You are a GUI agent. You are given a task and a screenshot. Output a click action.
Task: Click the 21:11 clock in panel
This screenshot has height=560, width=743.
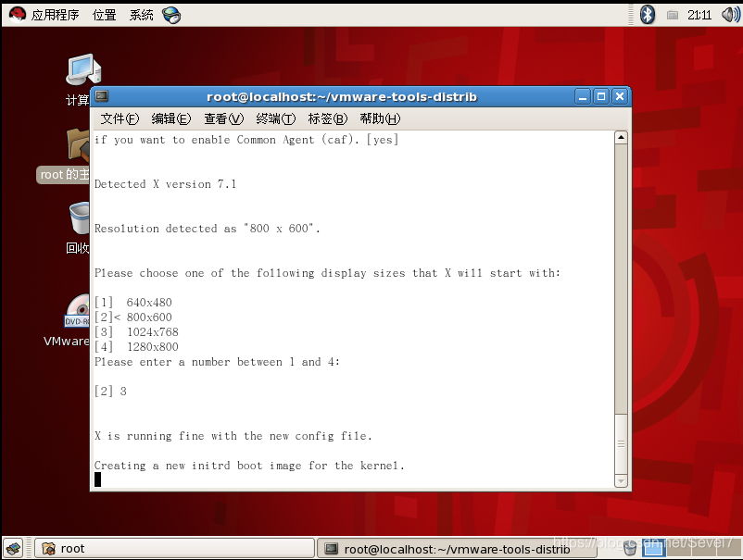(x=699, y=15)
